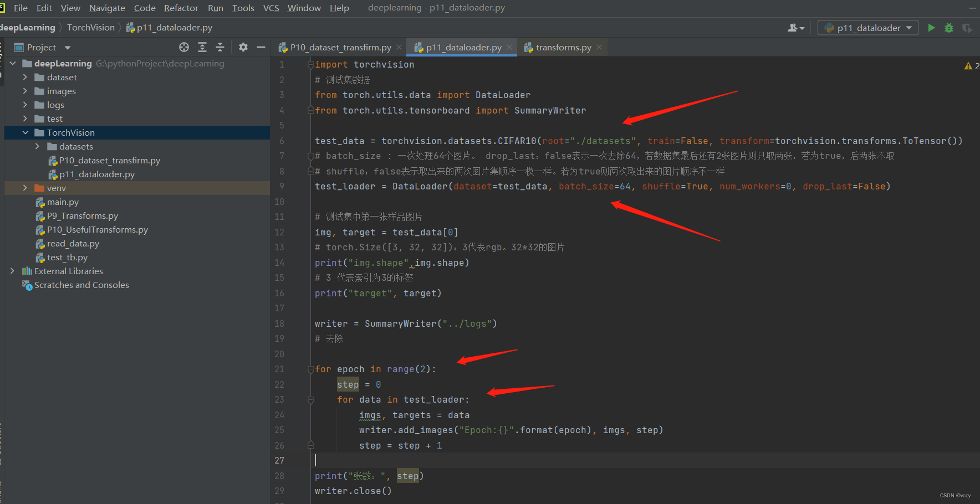Open the Refactor menu
Image resolution: width=980 pixels, height=504 pixels.
pyautogui.click(x=181, y=8)
